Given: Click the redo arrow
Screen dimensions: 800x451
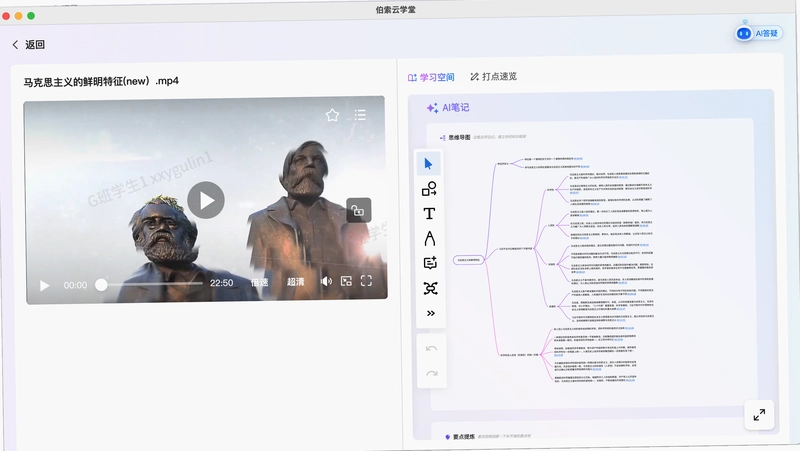Looking at the screenshot, I should point(432,373).
